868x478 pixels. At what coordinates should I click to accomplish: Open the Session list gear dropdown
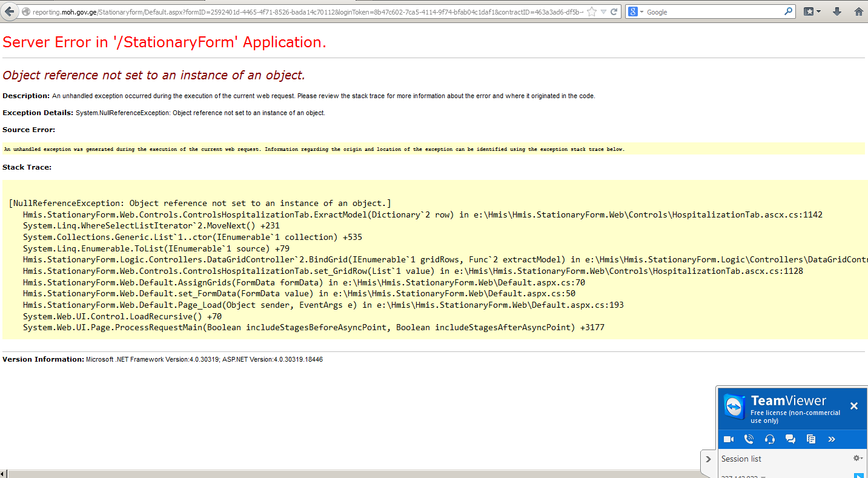coord(857,459)
